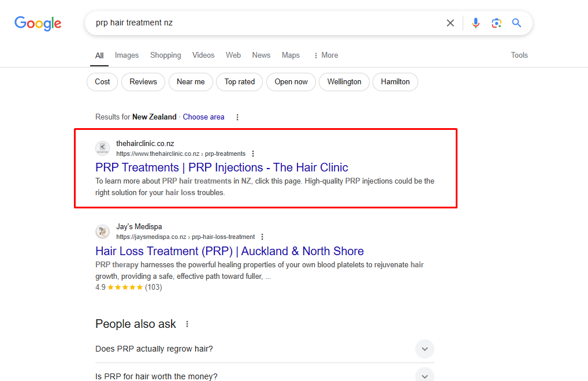Apply the Near me filter chip
The width and height of the screenshot is (588, 381).
pyautogui.click(x=191, y=81)
